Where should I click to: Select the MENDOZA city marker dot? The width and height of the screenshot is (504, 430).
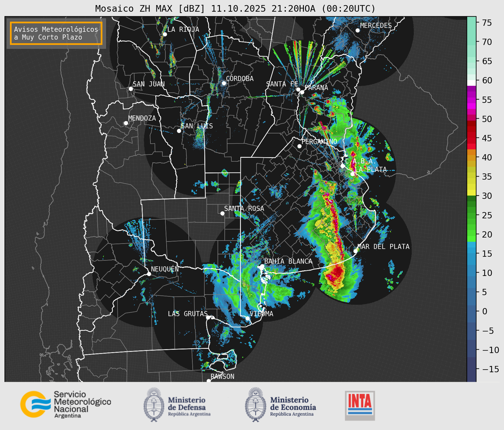(x=126, y=123)
